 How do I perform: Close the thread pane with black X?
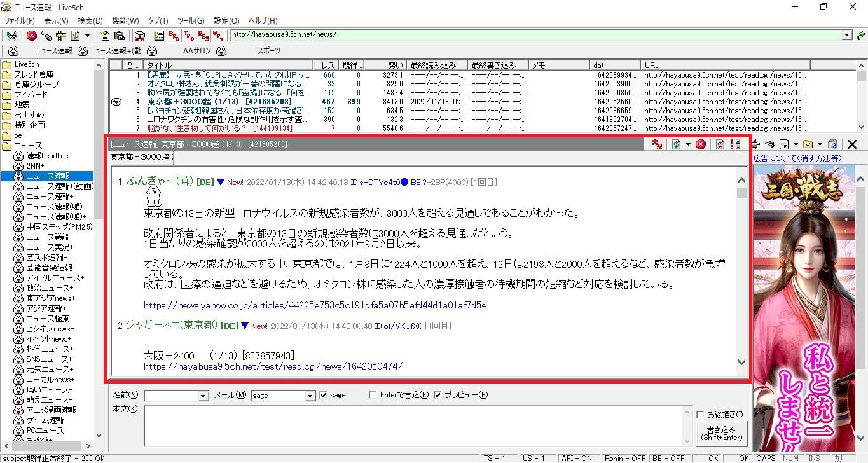point(852,144)
